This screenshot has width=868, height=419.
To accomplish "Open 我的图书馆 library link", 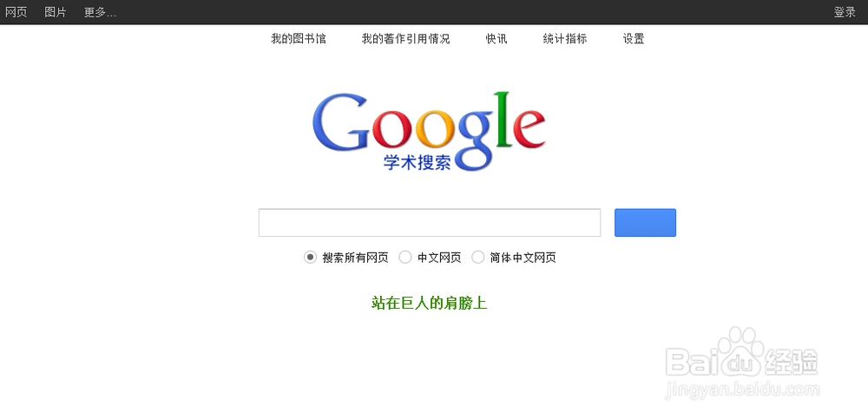I will coord(299,39).
